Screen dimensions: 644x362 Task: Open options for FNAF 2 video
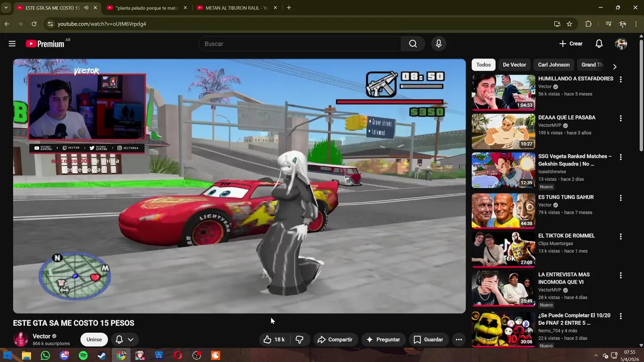pos(620,316)
